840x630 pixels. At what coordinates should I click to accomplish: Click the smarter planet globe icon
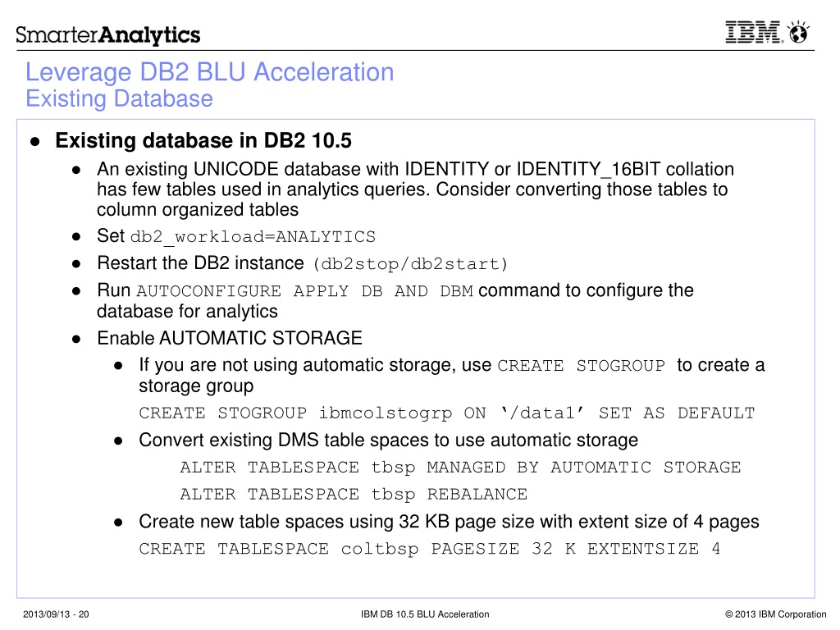(799, 32)
